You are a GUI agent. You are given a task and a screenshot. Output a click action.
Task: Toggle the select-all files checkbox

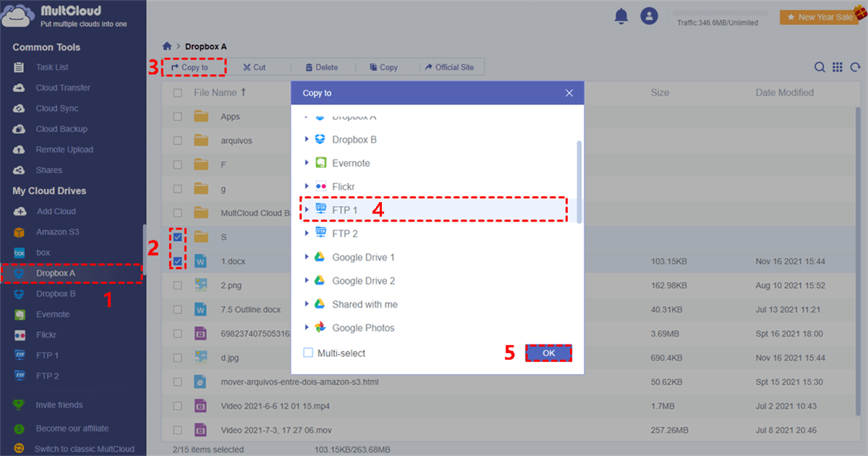pyautogui.click(x=178, y=93)
